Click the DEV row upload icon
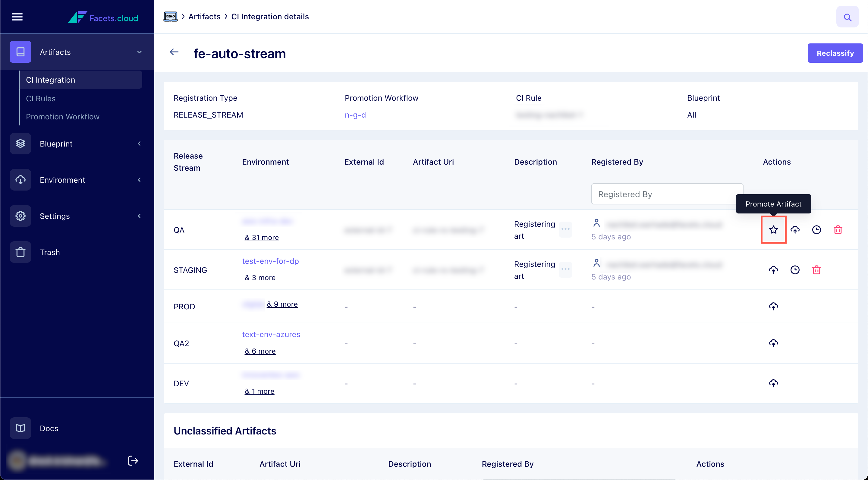The image size is (868, 480). [x=773, y=383]
